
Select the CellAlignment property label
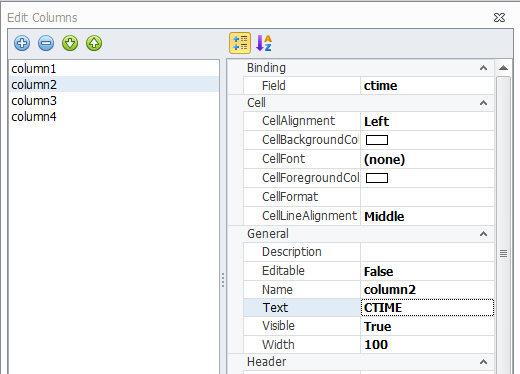298,121
